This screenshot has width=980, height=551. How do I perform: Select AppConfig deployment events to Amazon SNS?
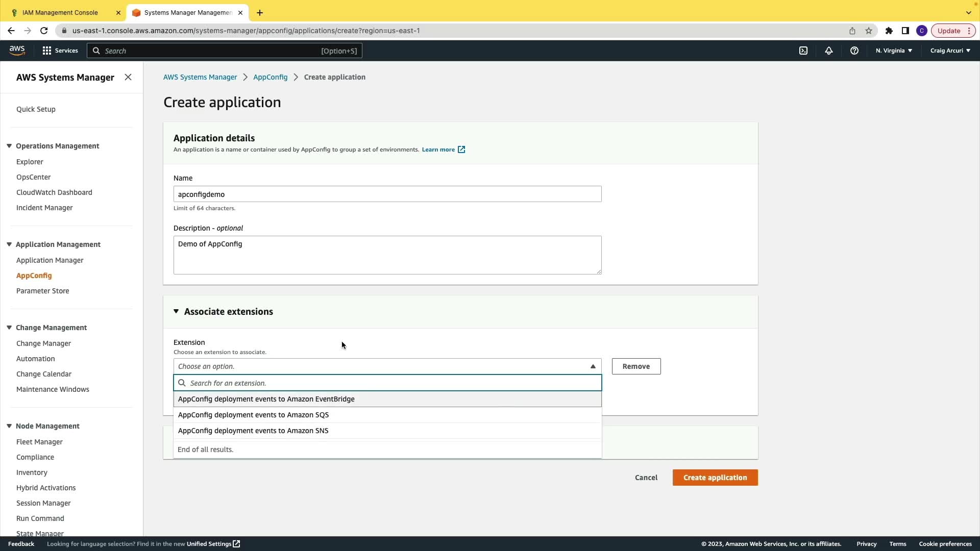pyautogui.click(x=253, y=431)
